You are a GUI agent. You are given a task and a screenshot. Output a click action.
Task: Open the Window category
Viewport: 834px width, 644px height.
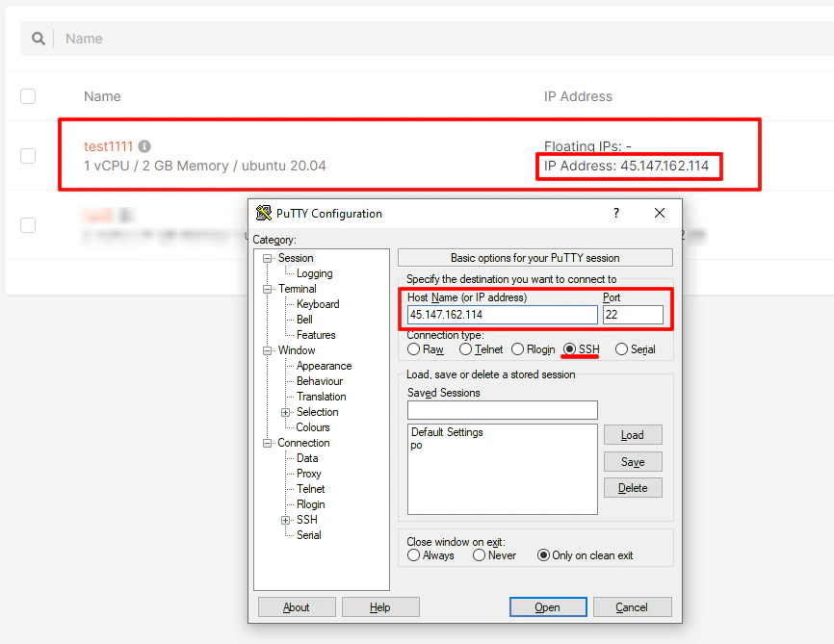297,350
